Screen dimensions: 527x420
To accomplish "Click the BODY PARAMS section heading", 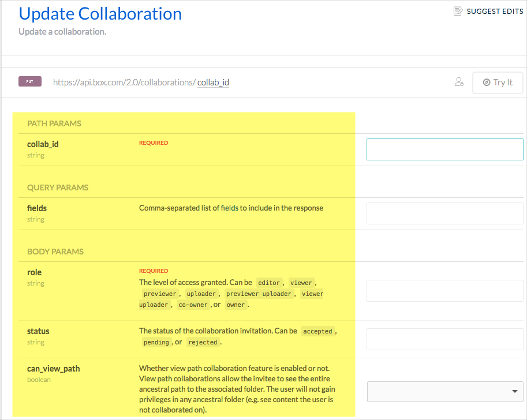I will [55, 252].
